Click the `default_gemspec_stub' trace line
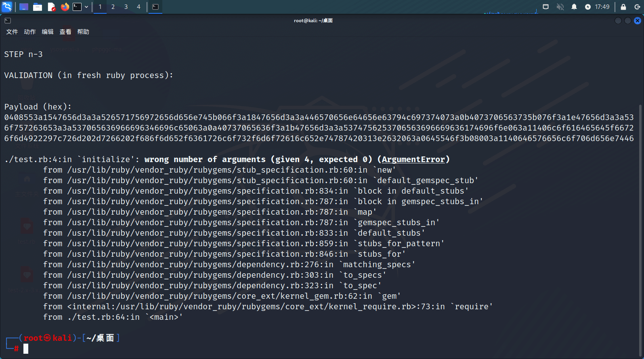The image size is (644, 359). click(261, 180)
